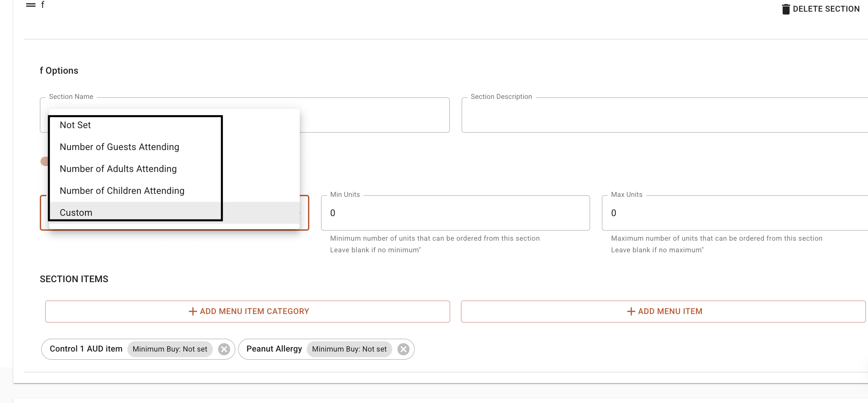Pick Number of Adults Attending option
The width and height of the screenshot is (868, 403).
coord(118,169)
